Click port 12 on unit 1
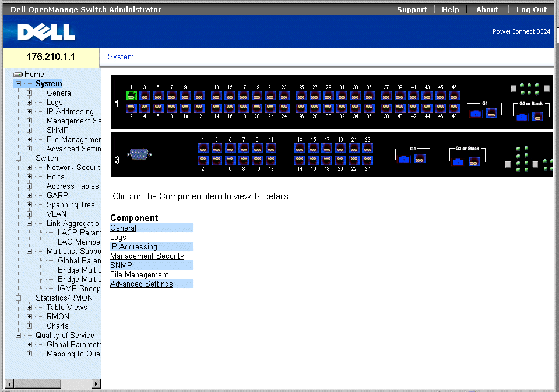This screenshot has height=392, width=559. [x=199, y=108]
